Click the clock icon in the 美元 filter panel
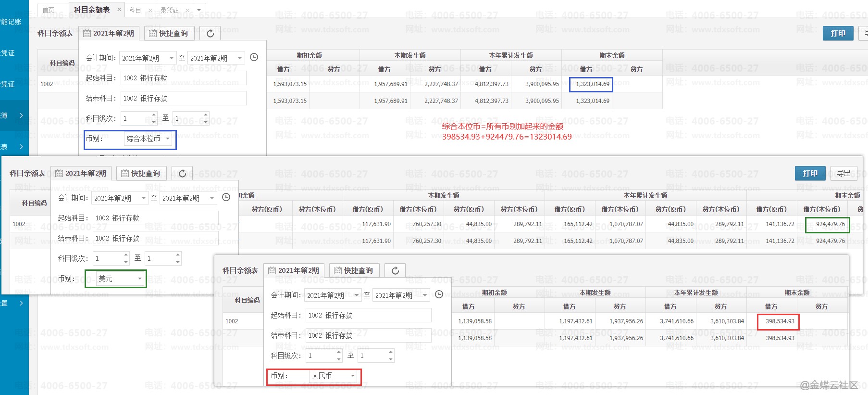Viewport: 868px width, 395px height. (226, 197)
